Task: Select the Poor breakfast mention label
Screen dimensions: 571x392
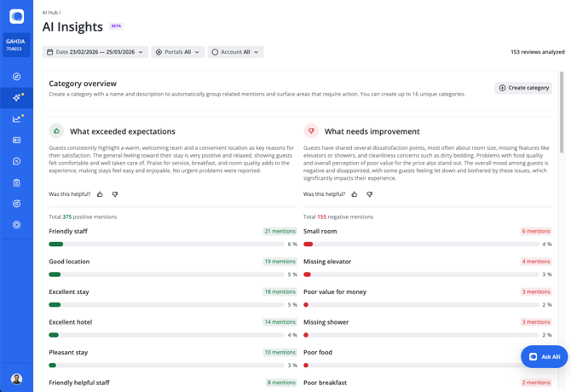Action: pos(325,383)
